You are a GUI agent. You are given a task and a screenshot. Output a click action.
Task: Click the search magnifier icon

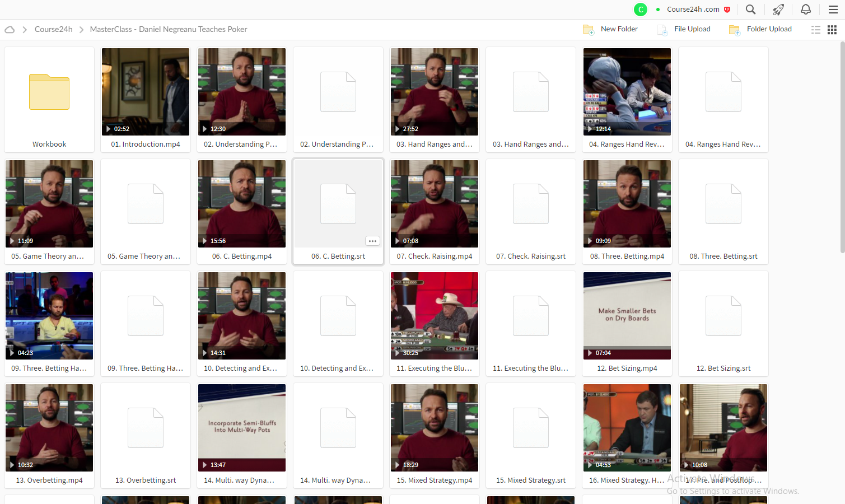[750, 10]
